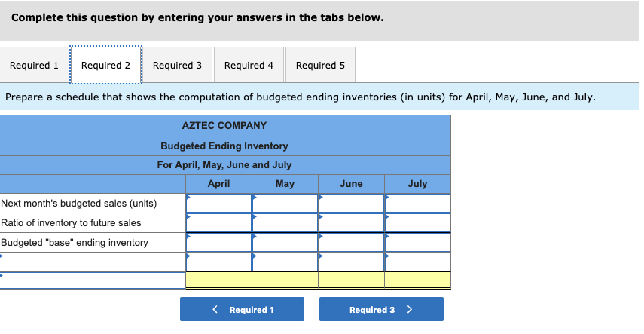This screenshot has width=644, height=334.
Task: Select July budgeted base ending inventory cell
Action: [417, 243]
